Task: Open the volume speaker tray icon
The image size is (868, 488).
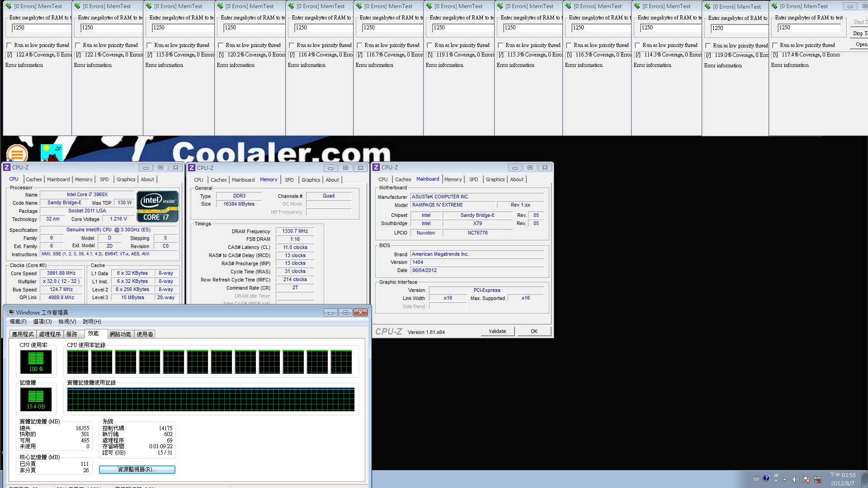Action: (795, 479)
